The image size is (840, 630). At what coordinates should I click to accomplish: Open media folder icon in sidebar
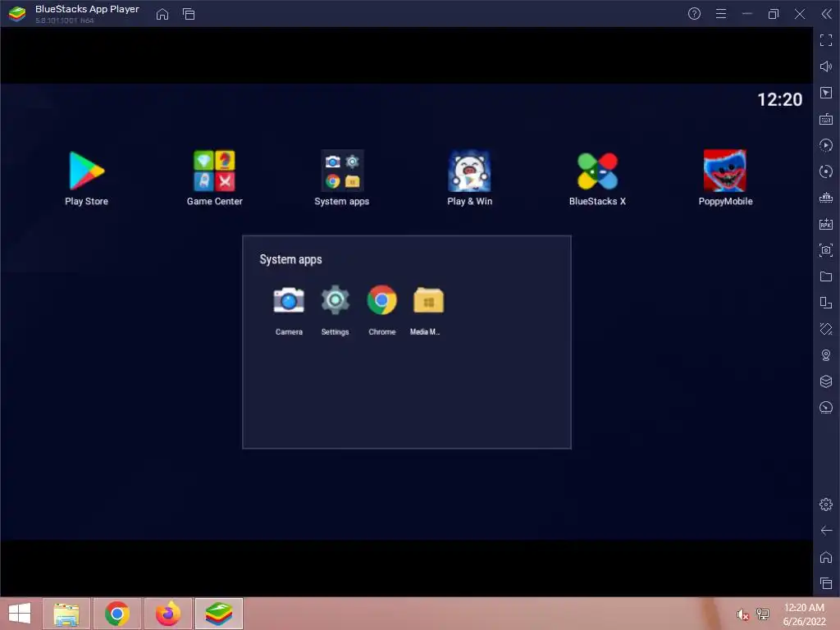tap(826, 276)
